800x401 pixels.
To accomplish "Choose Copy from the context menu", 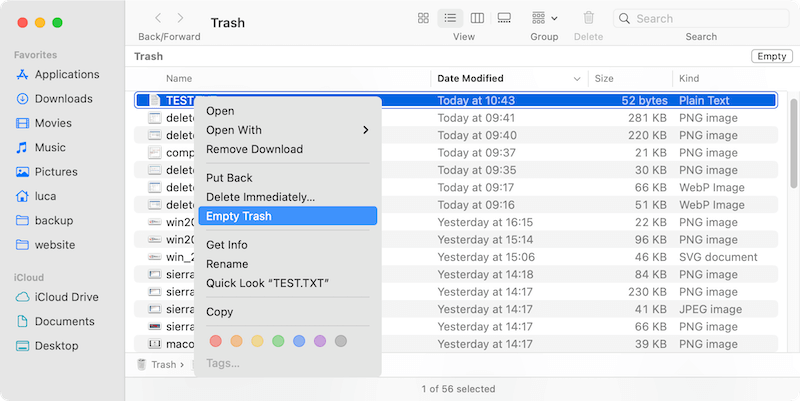I will 288,312.
